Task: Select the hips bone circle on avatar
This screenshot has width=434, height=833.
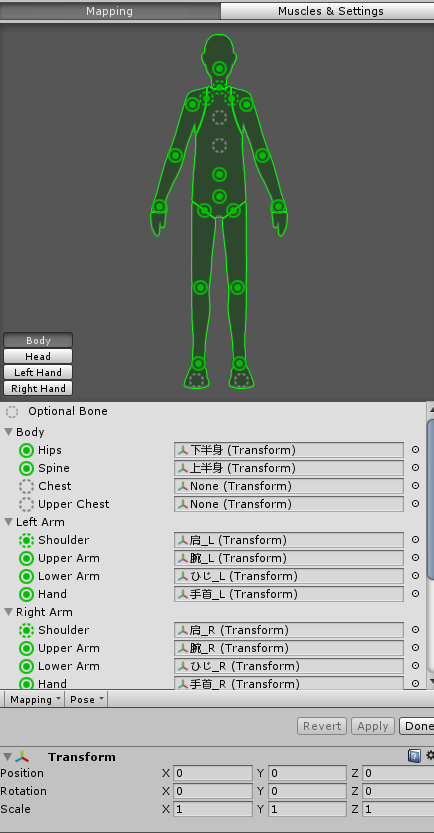Action: click(x=219, y=197)
